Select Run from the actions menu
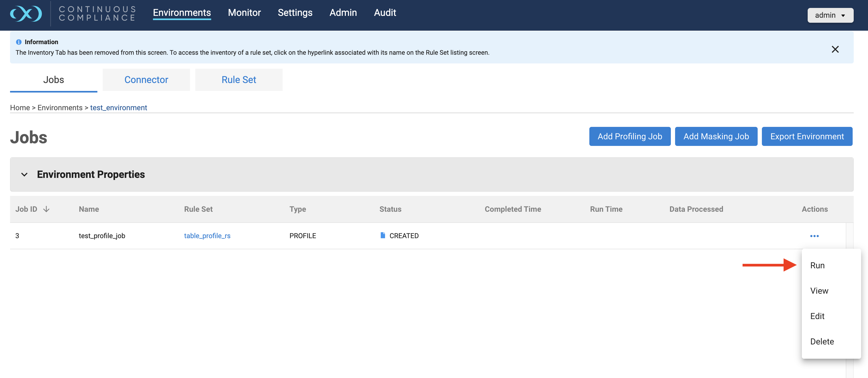868x378 pixels. [x=817, y=265]
